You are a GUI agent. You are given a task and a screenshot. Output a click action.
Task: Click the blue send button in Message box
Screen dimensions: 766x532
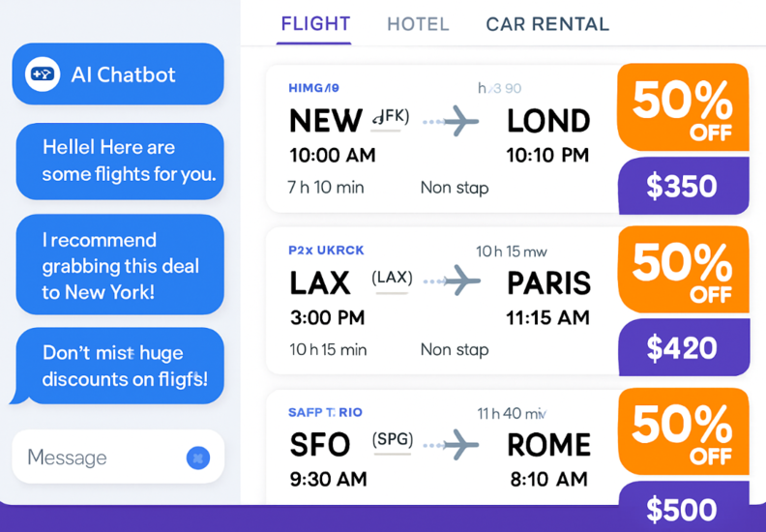(198, 458)
